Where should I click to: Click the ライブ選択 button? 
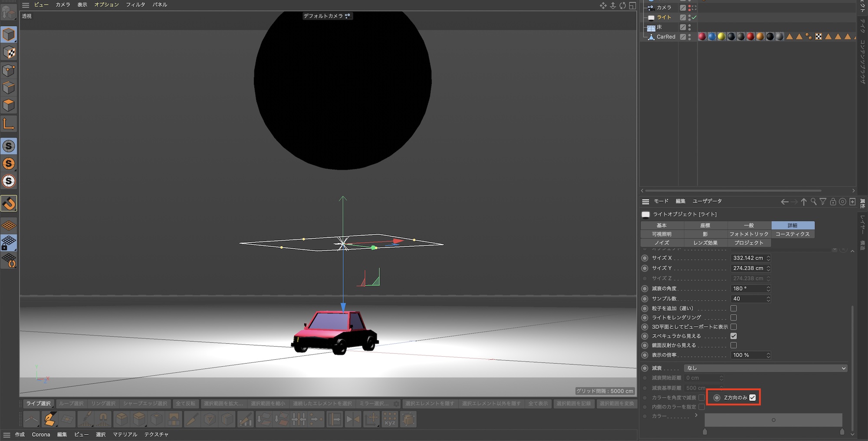(x=39, y=404)
